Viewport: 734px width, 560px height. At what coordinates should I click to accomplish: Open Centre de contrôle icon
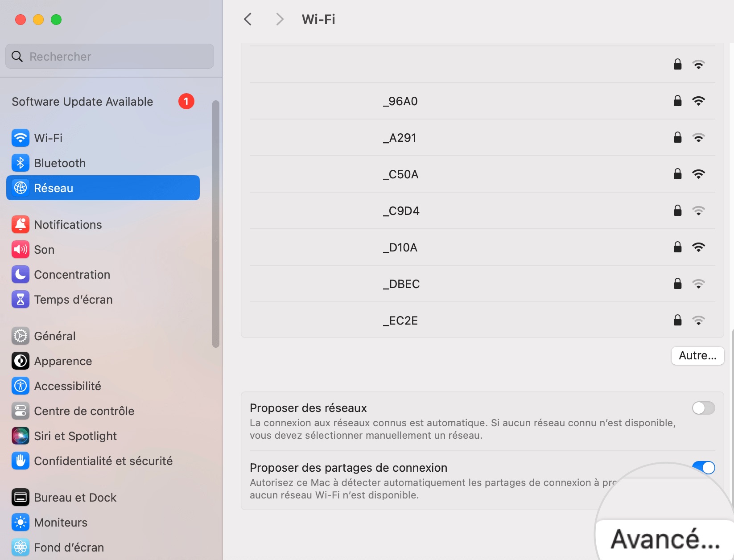click(x=21, y=411)
